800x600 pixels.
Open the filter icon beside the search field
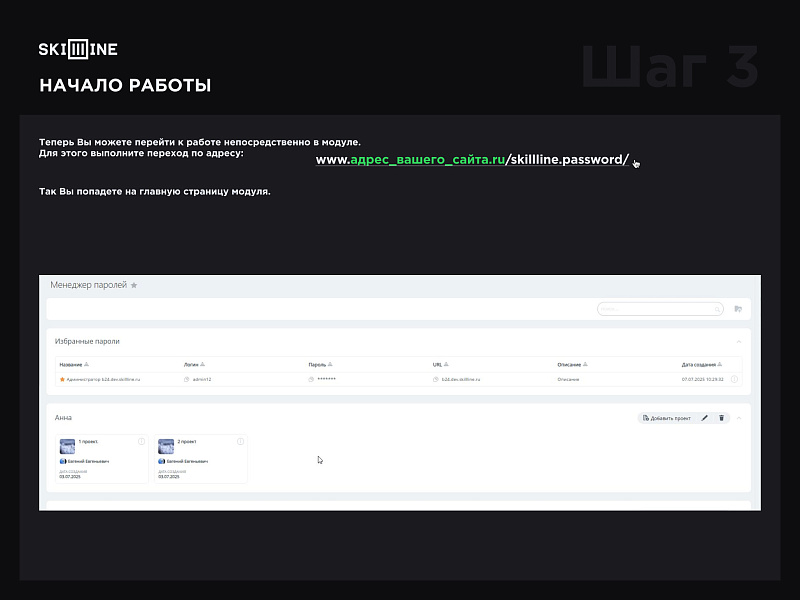click(738, 309)
